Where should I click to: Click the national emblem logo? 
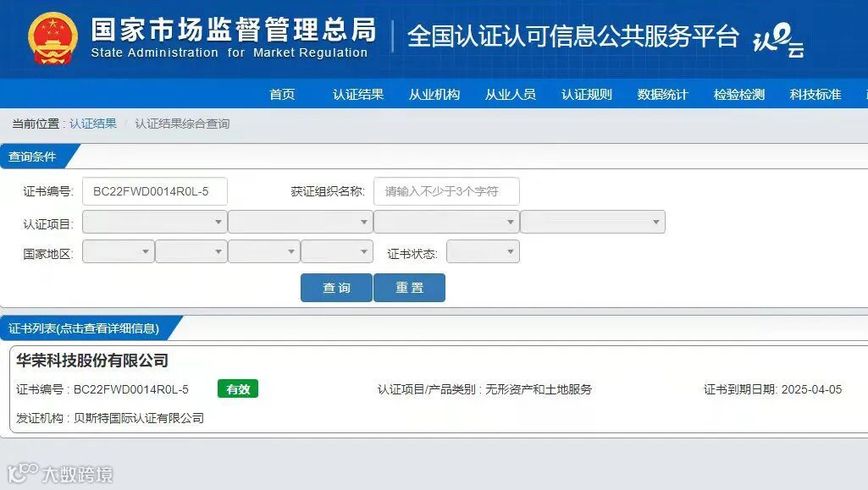(53, 38)
